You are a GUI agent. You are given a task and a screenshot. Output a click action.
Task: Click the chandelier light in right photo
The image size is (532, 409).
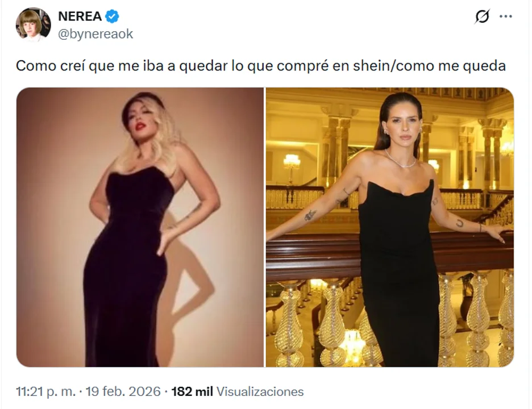pyautogui.click(x=292, y=162)
